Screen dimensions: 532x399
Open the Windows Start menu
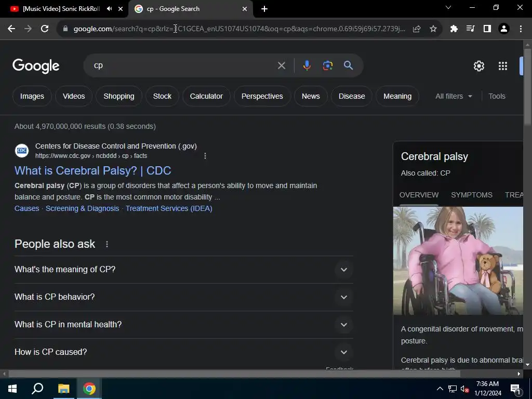click(x=12, y=389)
